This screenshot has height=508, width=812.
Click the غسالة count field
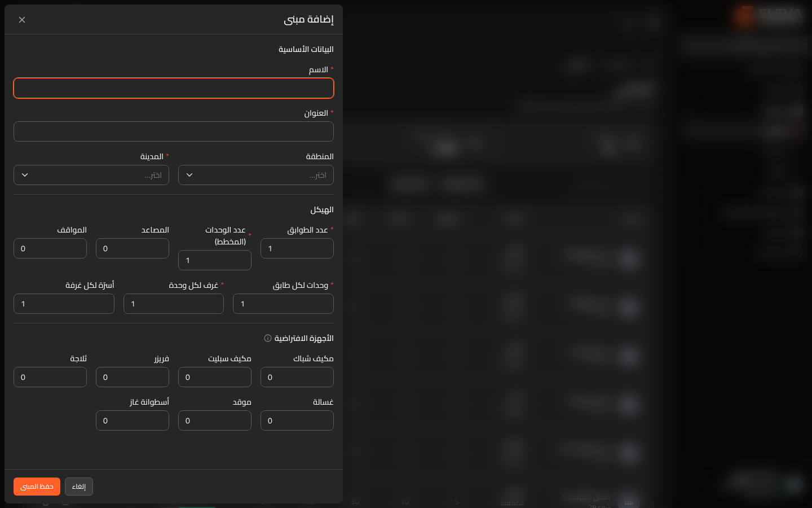pos(297,421)
